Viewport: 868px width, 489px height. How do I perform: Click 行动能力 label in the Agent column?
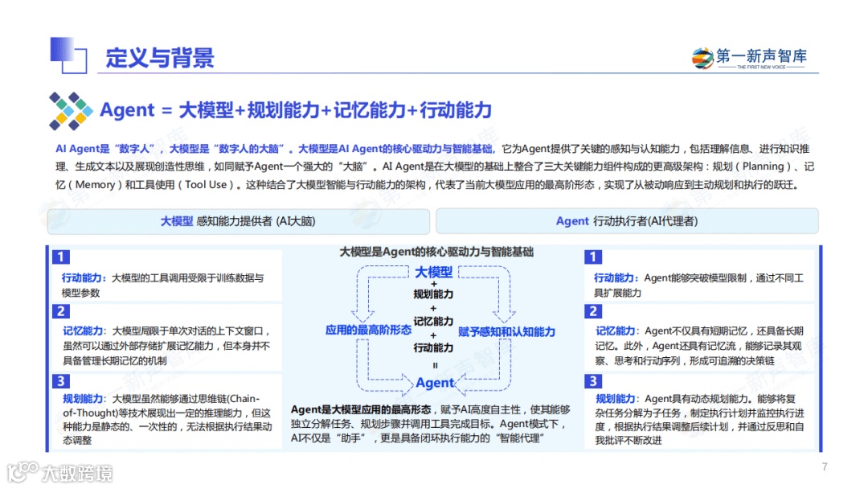tap(615, 278)
